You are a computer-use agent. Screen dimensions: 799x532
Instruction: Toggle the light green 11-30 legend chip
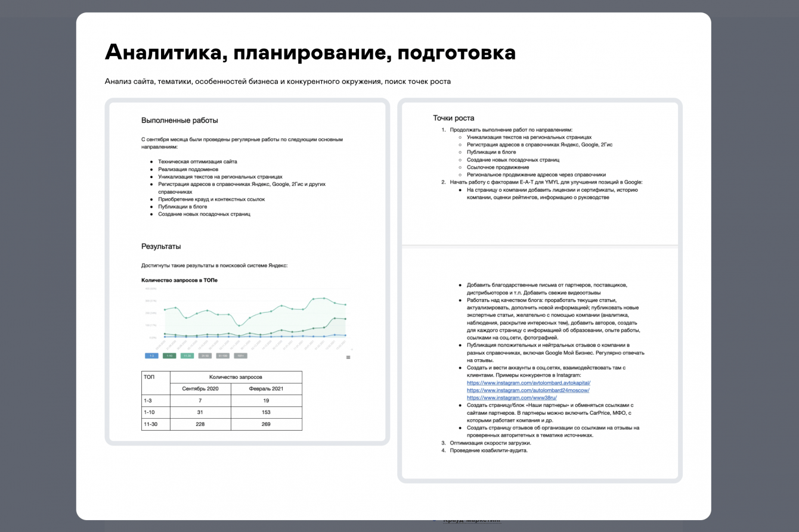pyautogui.click(x=187, y=356)
